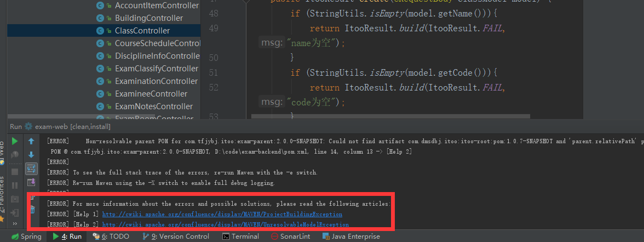Click the Run panel title label
Viewport: 644px width, 242px height.
[15, 127]
